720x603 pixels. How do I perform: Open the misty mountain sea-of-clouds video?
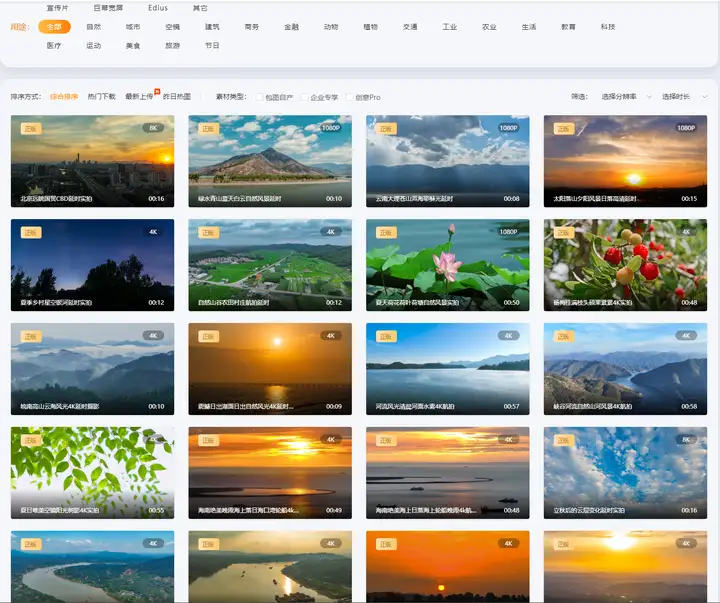click(x=92, y=369)
